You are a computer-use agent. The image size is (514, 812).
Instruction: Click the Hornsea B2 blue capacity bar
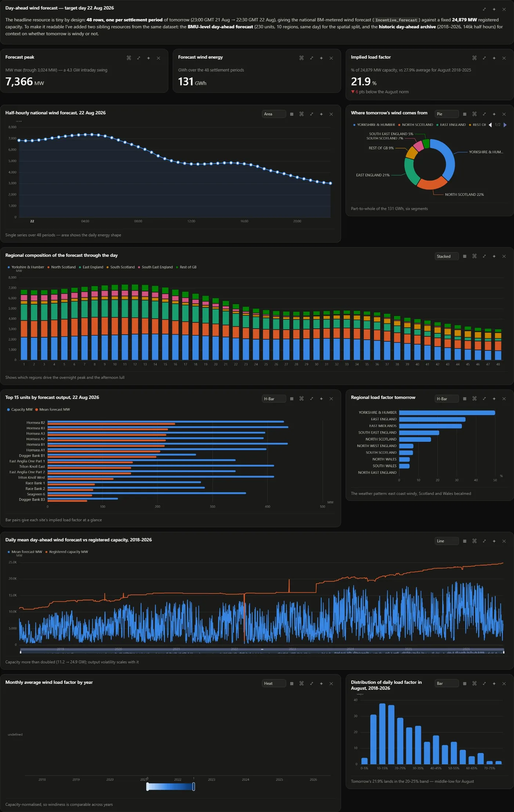166,421
